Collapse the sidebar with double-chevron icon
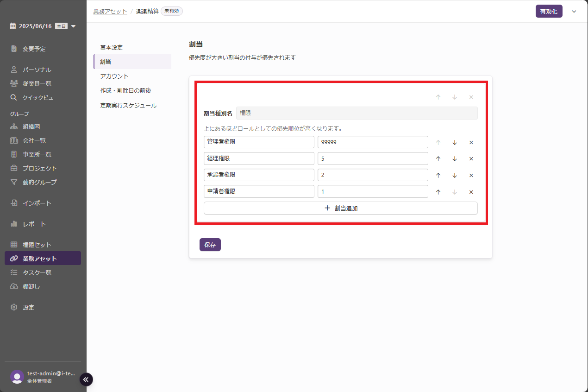 86,379
